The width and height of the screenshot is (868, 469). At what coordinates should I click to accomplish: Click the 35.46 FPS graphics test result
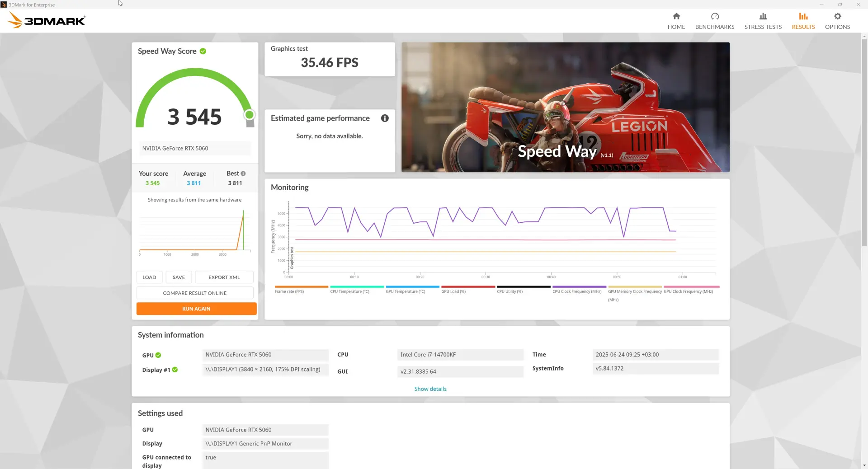click(x=330, y=63)
